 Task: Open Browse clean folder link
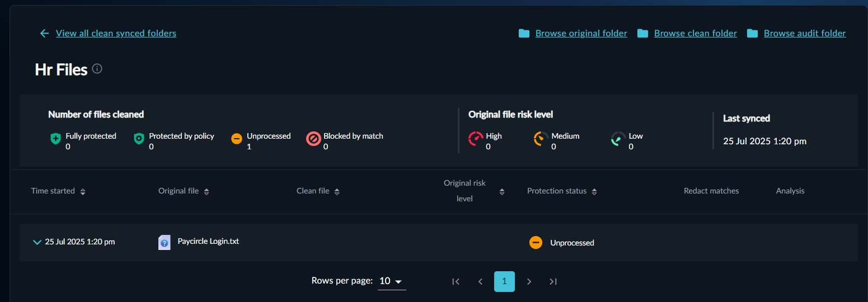click(695, 34)
